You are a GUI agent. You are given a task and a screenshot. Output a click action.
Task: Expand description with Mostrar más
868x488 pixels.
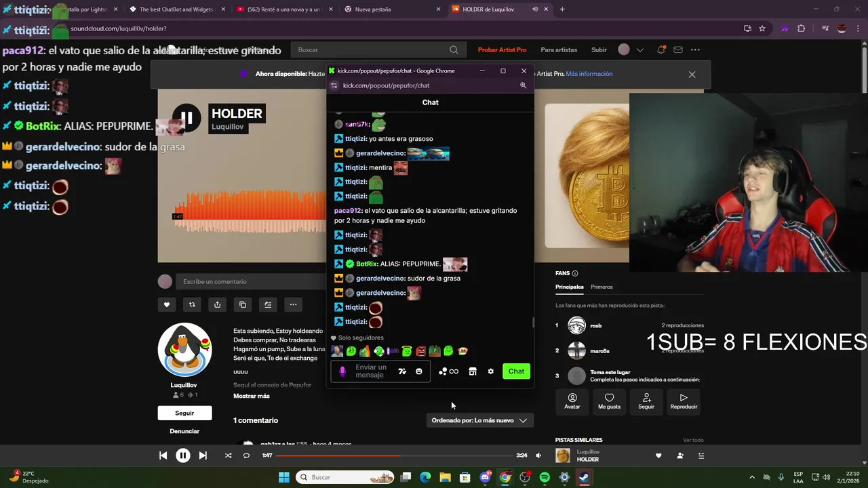pos(252,396)
